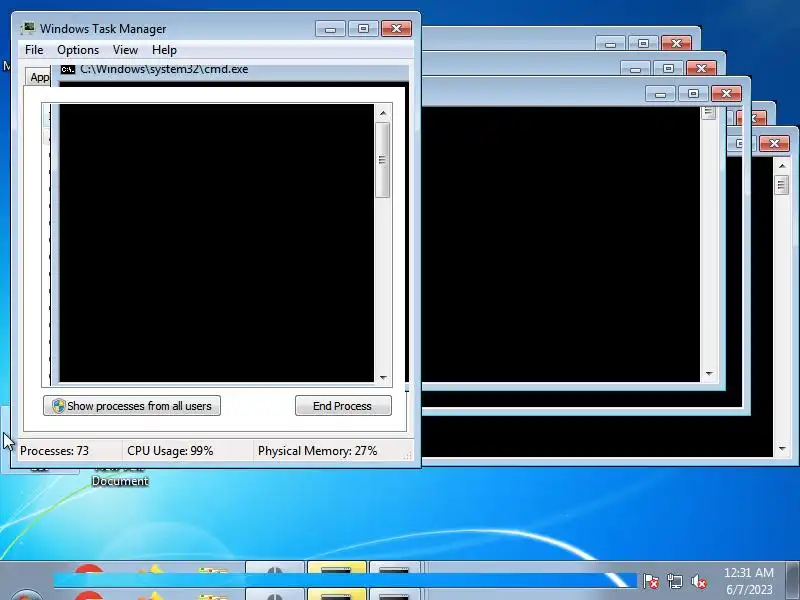Click the rightmost cmd window's scrollbar up arrow
Viewport: 800px width, 600px height.
point(782,166)
